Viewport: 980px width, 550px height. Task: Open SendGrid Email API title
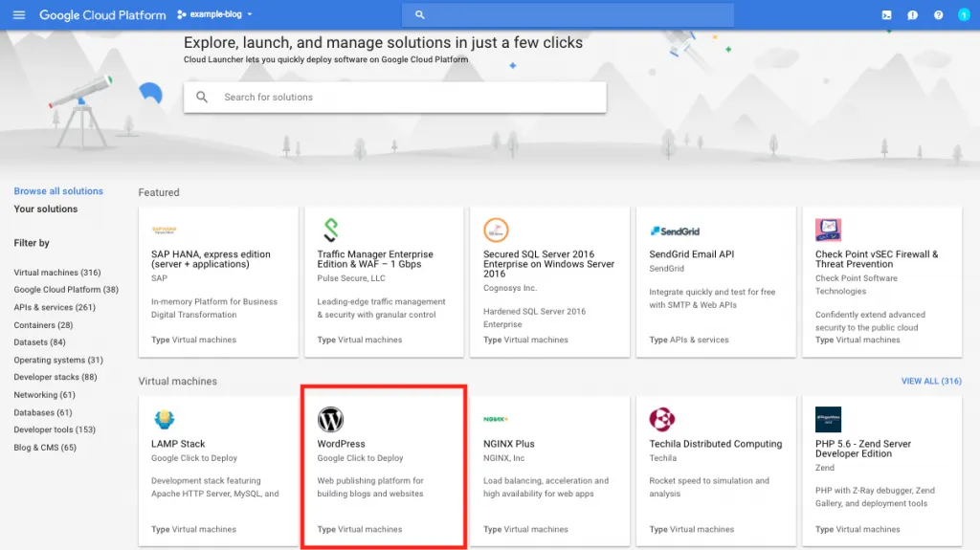(x=691, y=254)
